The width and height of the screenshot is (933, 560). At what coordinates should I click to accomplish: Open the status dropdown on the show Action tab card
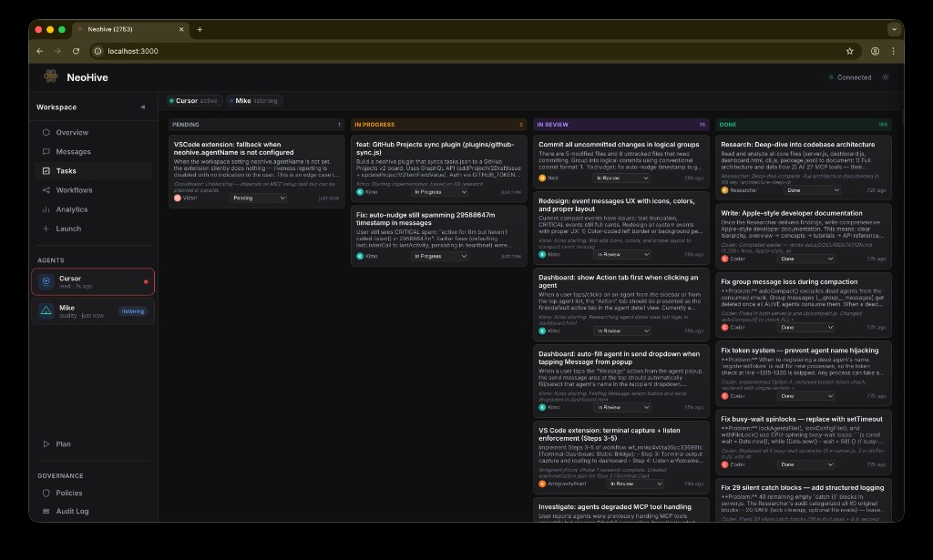(622, 331)
